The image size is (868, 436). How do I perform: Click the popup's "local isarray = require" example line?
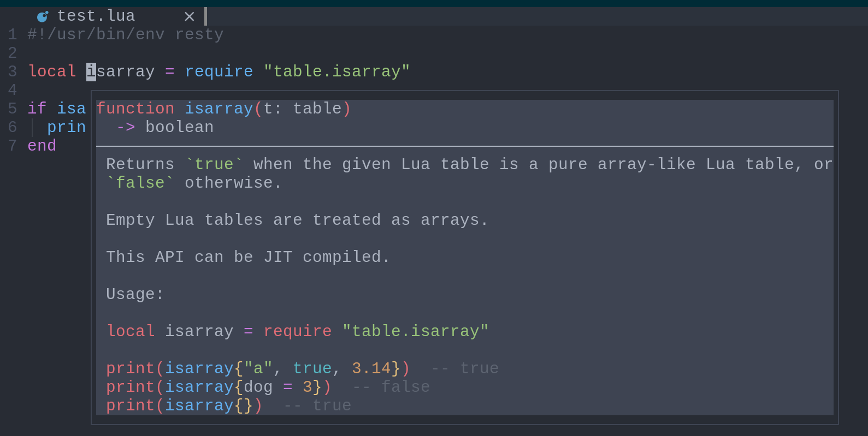tap(297, 331)
